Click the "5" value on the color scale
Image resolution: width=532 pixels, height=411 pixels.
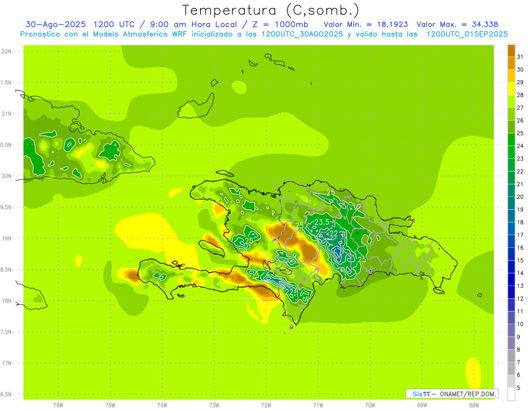point(519,388)
